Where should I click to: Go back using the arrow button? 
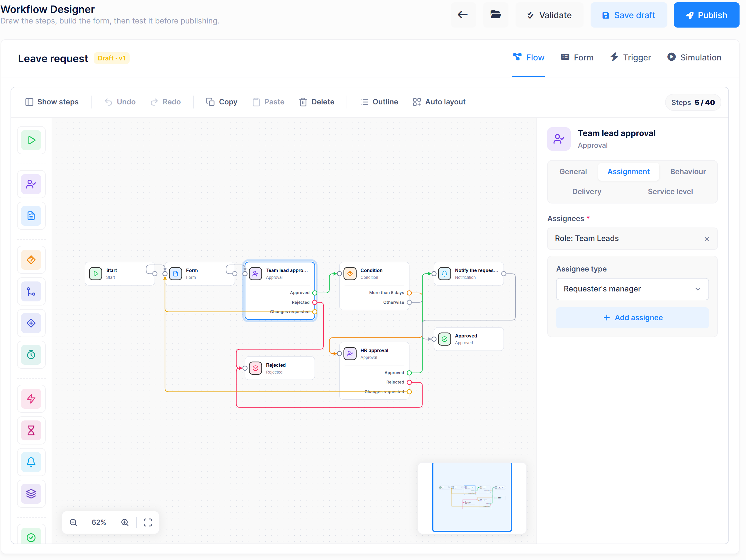point(463,15)
